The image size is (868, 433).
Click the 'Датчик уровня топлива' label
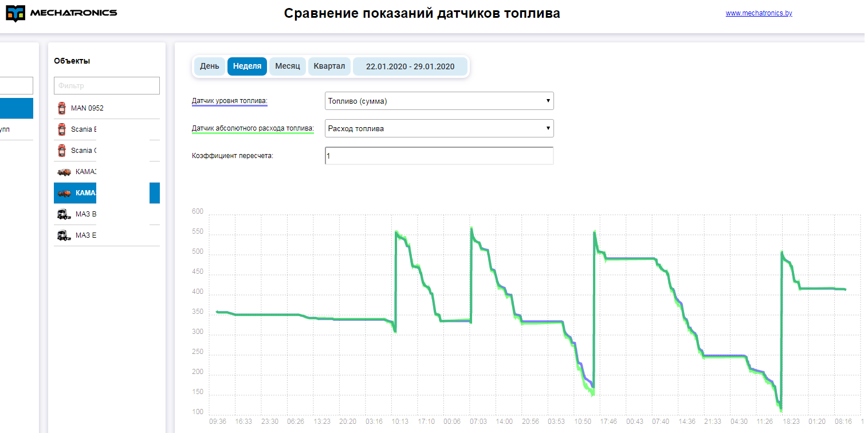coord(229,101)
